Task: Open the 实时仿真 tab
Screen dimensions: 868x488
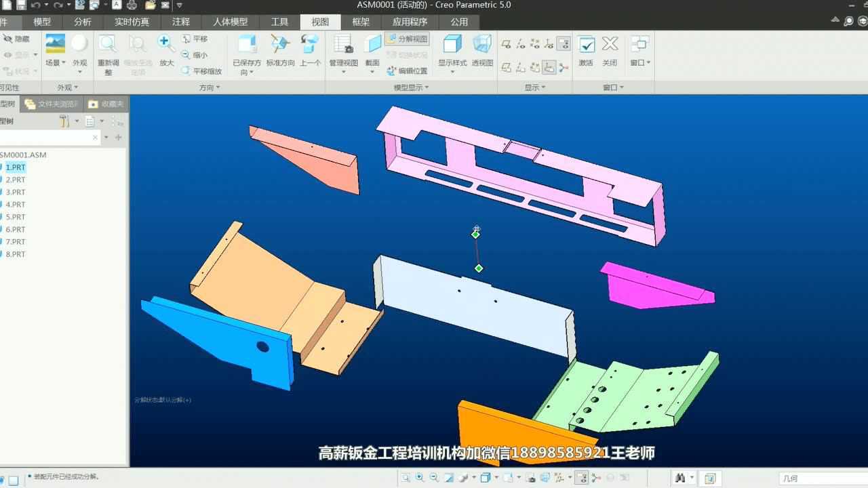Action: click(131, 22)
